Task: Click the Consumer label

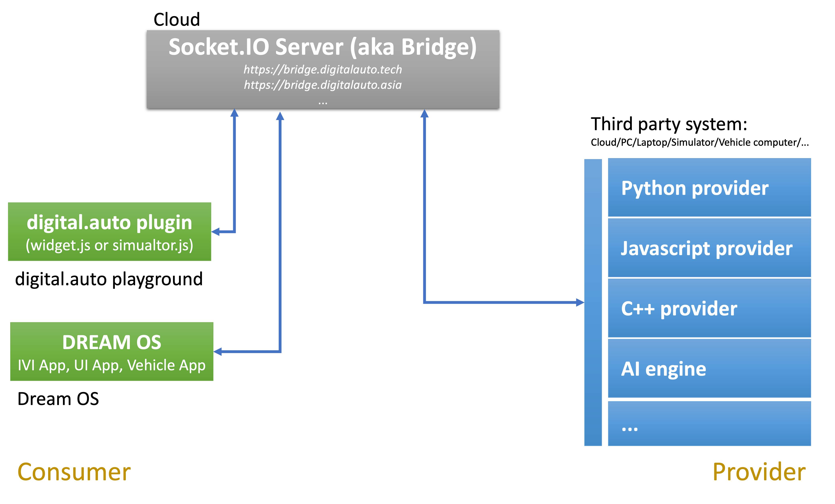Action: (x=74, y=472)
